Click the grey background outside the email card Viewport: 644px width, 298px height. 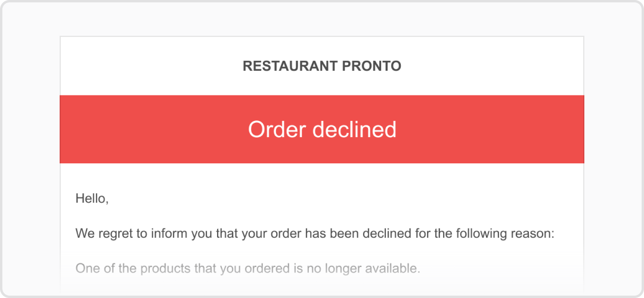click(x=31, y=164)
